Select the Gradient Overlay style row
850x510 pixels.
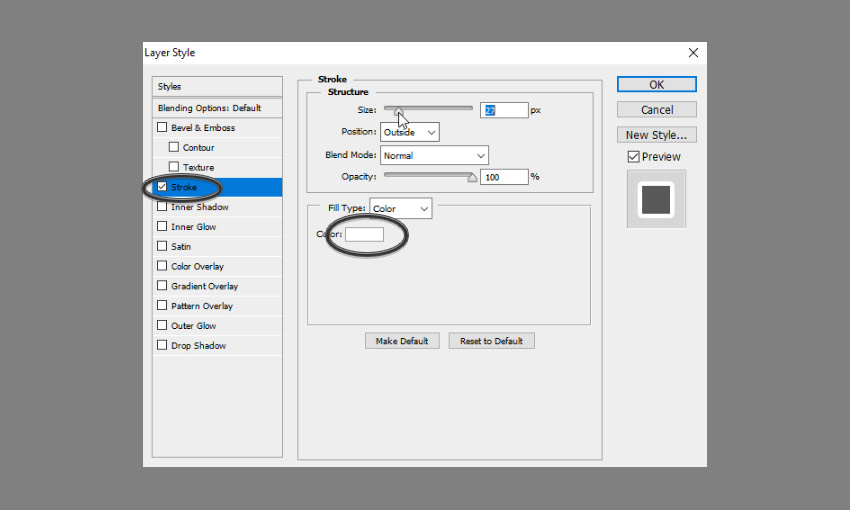click(x=217, y=286)
